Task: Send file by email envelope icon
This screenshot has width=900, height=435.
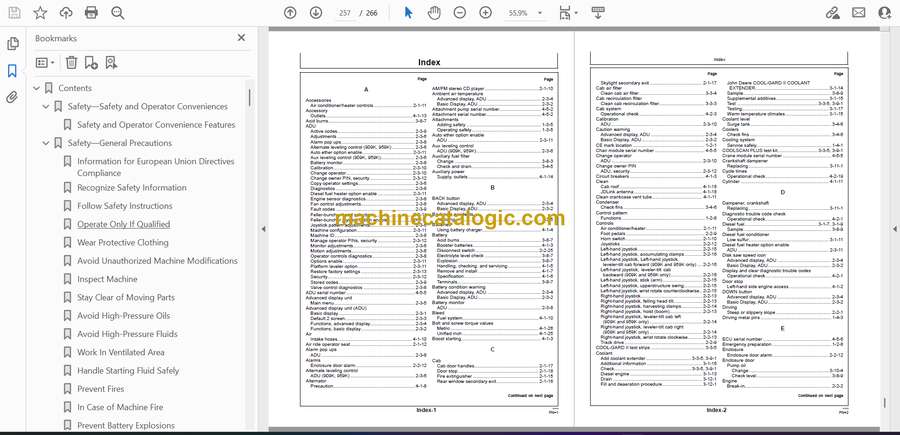Action: [x=859, y=13]
